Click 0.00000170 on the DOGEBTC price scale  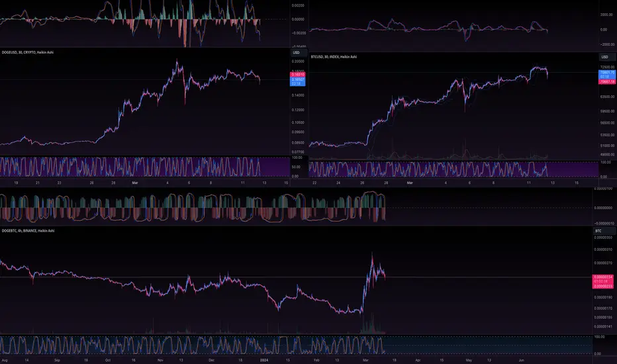tap(603, 308)
